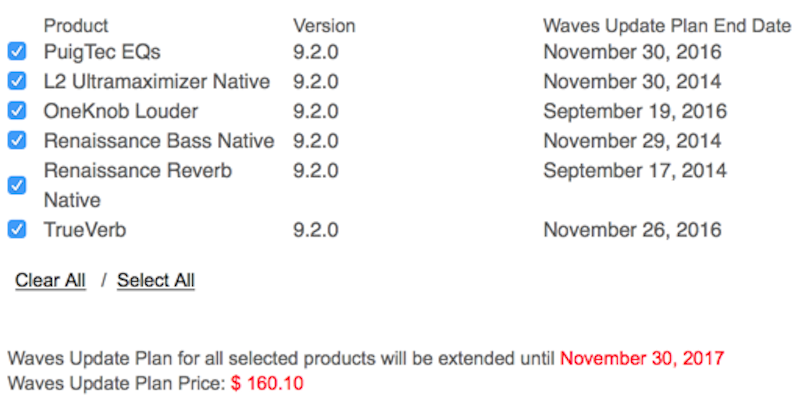Click the Renaissance Bass Native product name

pyautogui.click(x=159, y=141)
